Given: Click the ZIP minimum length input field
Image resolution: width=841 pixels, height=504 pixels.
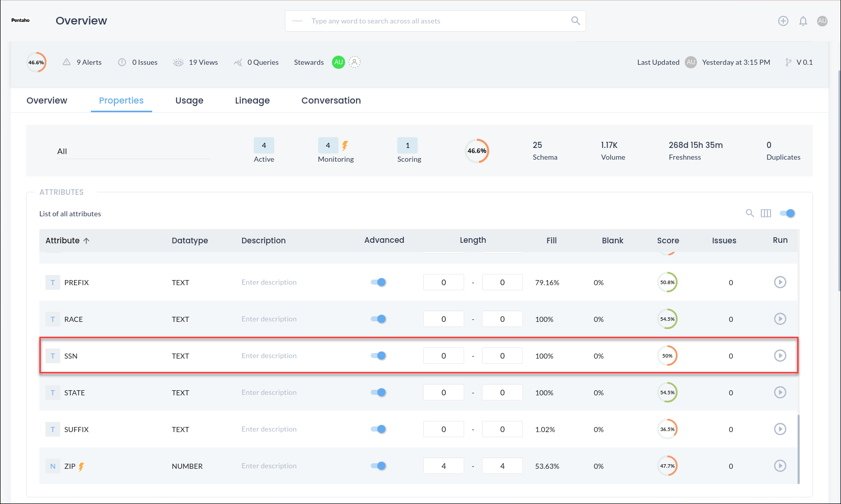Looking at the screenshot, I should pyautogui.click(x=443, y=466).
